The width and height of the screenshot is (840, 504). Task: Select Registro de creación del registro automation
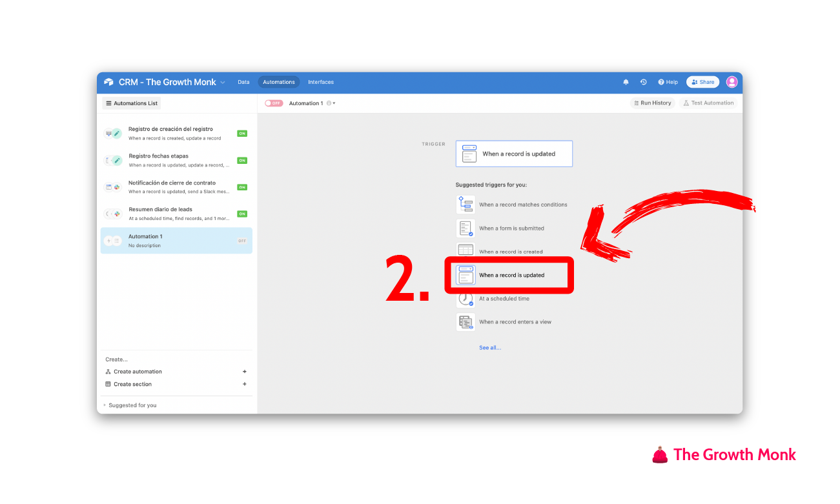(x=176, y=134)
